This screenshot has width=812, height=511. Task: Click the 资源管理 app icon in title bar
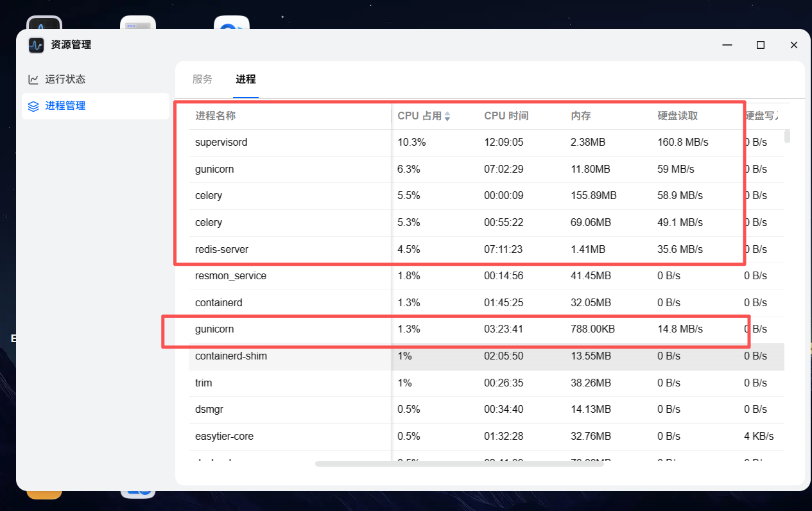click(x=36, y=45)
